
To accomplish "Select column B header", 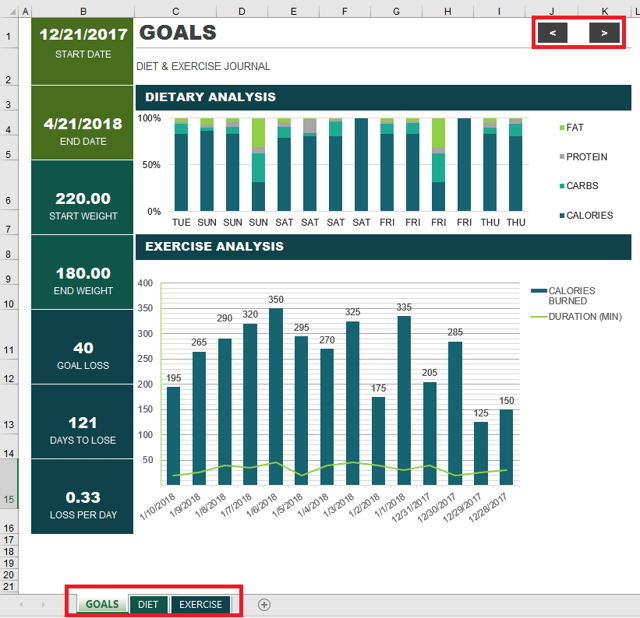I will pos(83,11).
